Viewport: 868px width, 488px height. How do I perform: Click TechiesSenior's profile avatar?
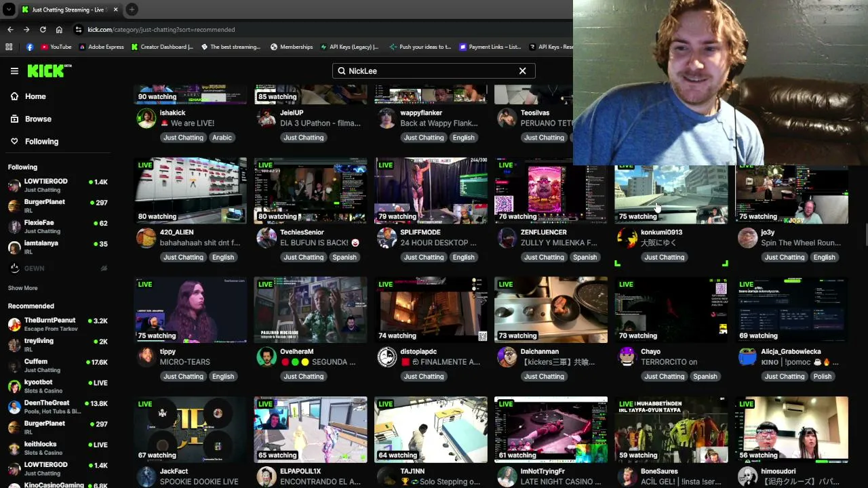click(x=267, y=237)
